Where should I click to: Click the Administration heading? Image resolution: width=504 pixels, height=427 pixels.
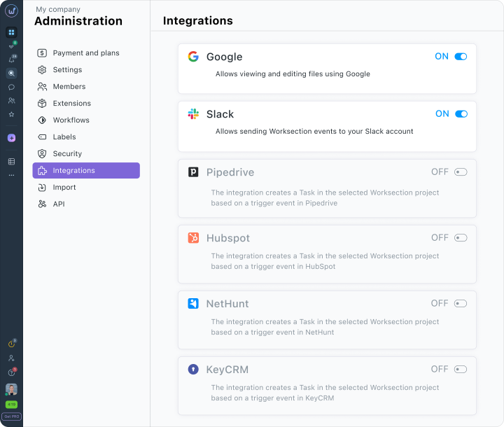tap(78, 21)
